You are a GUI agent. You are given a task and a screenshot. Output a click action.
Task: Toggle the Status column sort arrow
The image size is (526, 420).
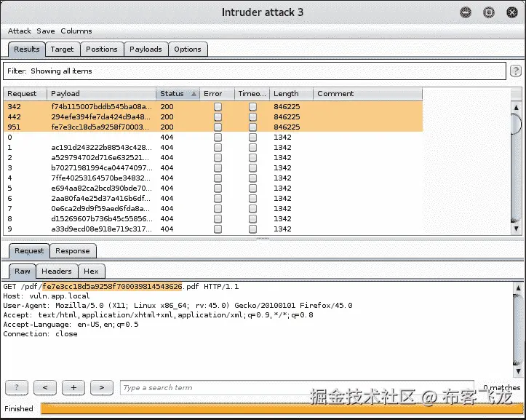coord(194,94)
